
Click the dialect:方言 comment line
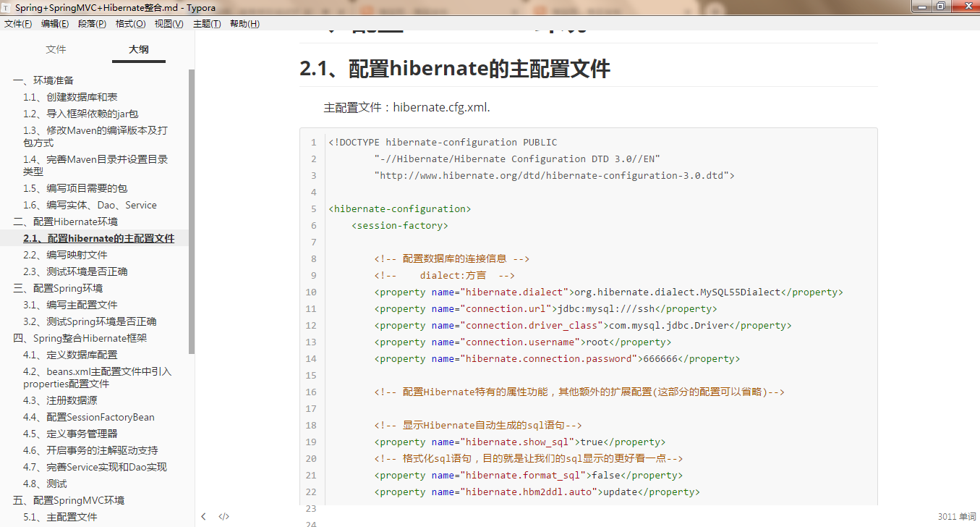444,276
